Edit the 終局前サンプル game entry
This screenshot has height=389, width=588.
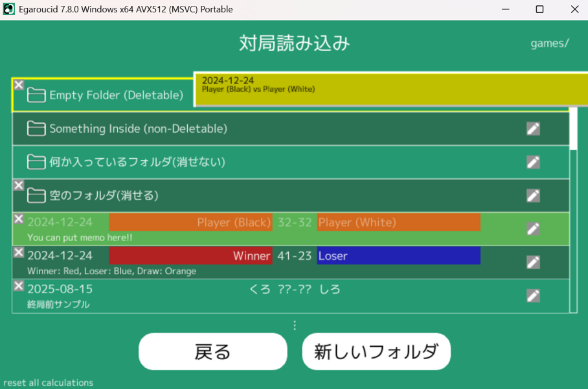coord(533,296)
